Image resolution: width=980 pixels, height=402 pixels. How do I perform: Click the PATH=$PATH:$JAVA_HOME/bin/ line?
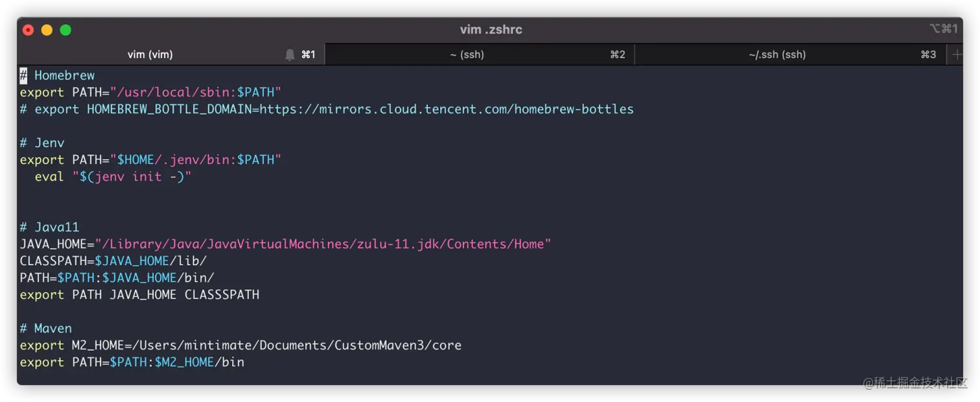pyautogui.click(x=117, y=278)
